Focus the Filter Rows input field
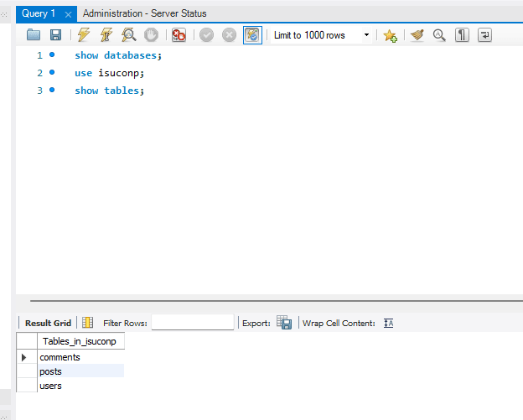 (x=193, y=322)
